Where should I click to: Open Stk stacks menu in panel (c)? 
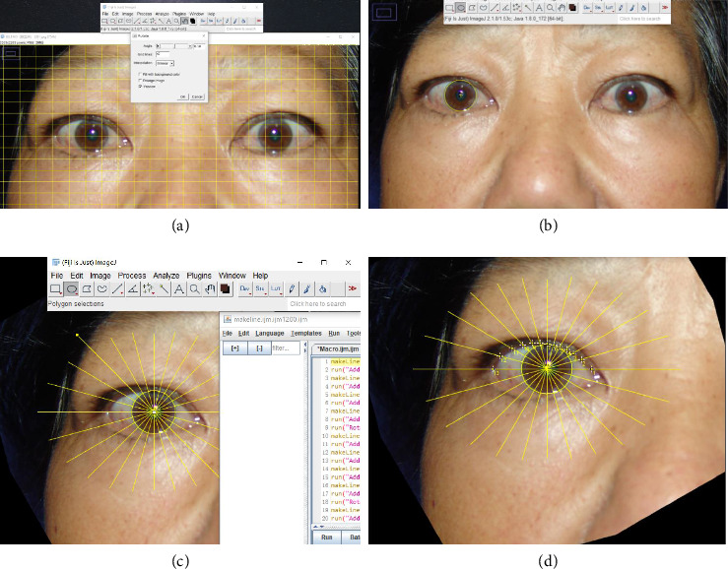260,289
